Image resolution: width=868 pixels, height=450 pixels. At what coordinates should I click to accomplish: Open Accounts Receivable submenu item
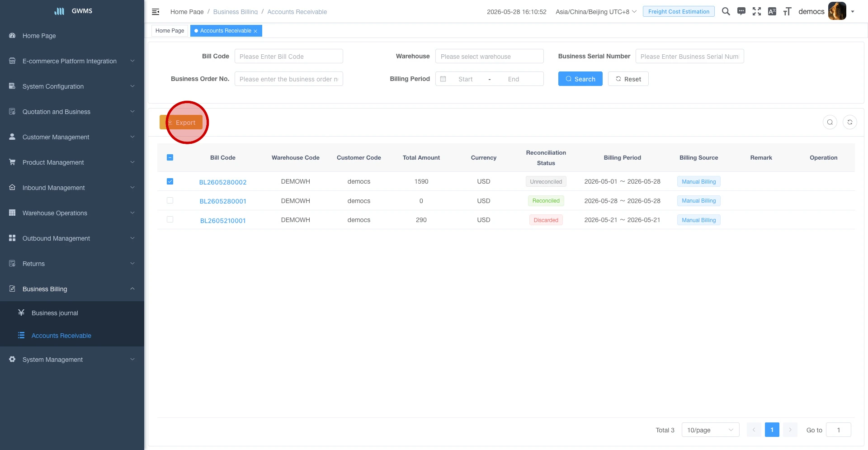tap(72, 335)
